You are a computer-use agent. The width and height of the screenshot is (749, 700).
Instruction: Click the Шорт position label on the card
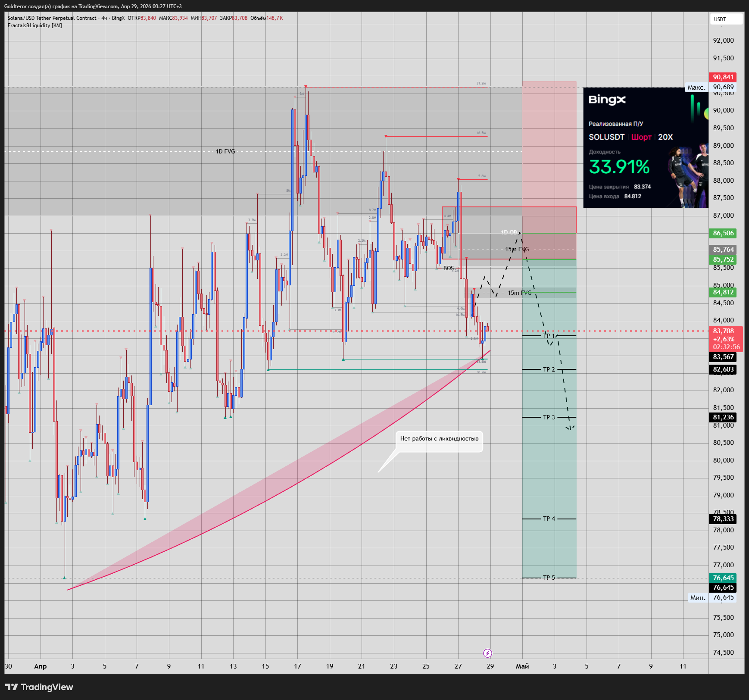tap(641, 137)
